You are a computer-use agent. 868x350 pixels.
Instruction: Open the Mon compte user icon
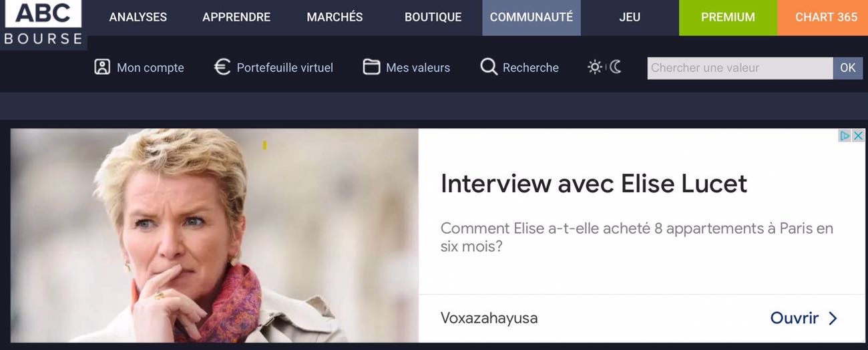(102, 67)
